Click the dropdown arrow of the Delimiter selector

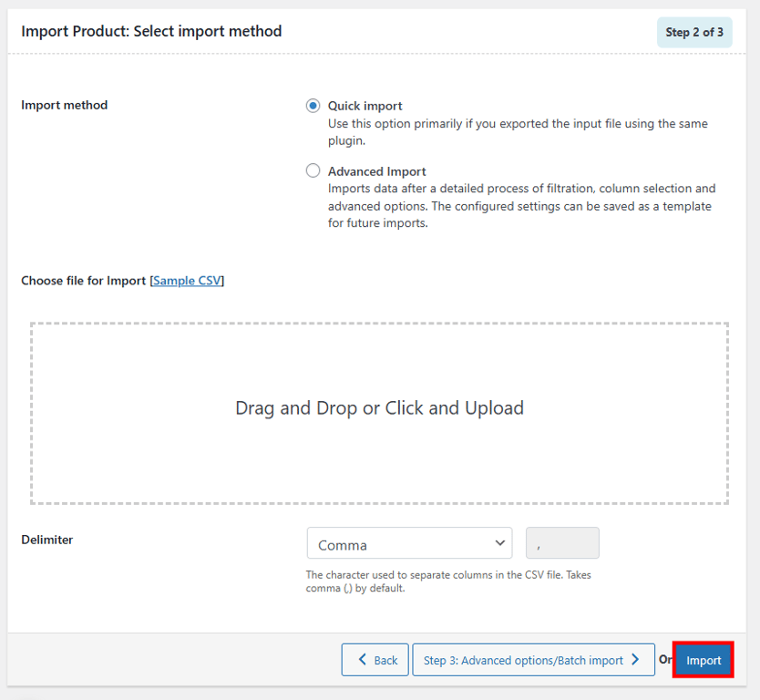coord(499,542)
